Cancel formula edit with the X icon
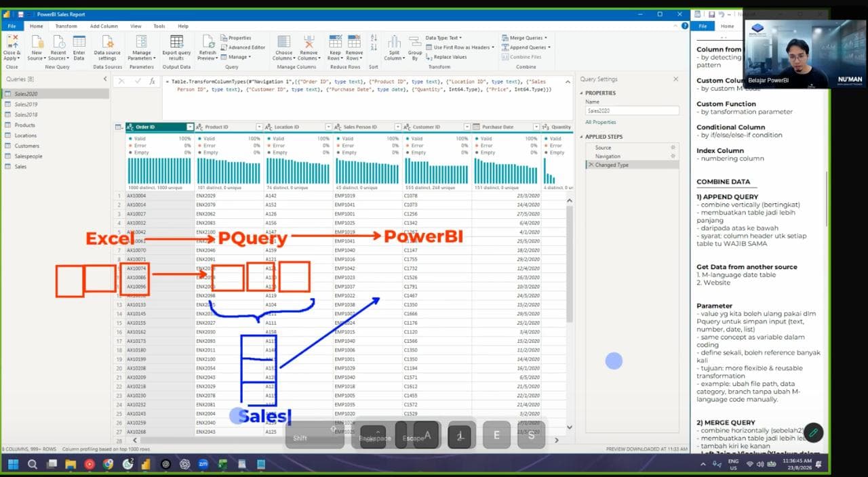The height and width of the screenshot is (477, 868). (x=121, y=81)
